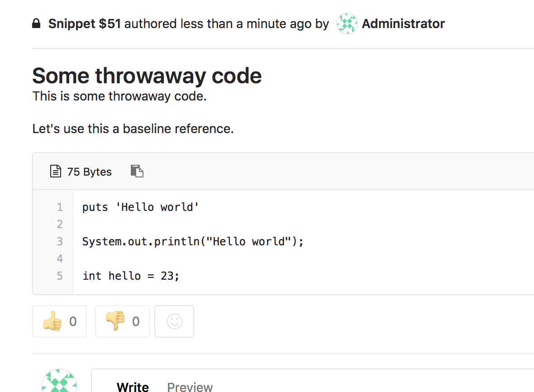Viewport: 534px width, 392px height.
Task: Switch to the Write tab
Action: point(133,387)
